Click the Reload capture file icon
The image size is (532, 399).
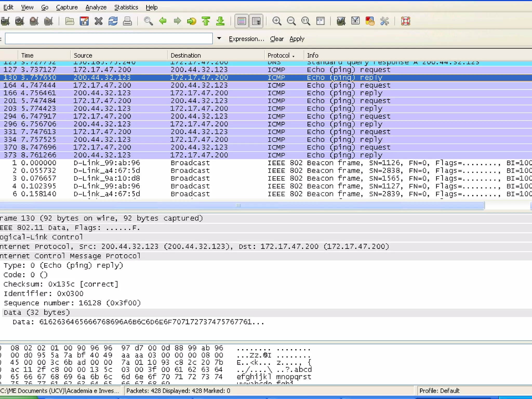113,21
